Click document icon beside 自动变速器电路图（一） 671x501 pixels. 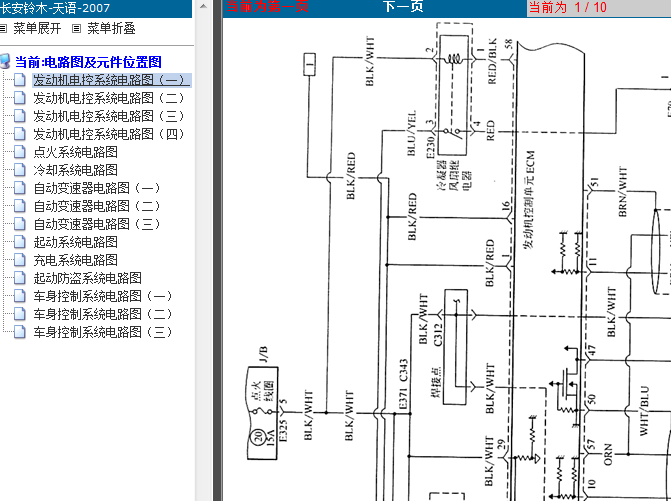pos(19,187)
